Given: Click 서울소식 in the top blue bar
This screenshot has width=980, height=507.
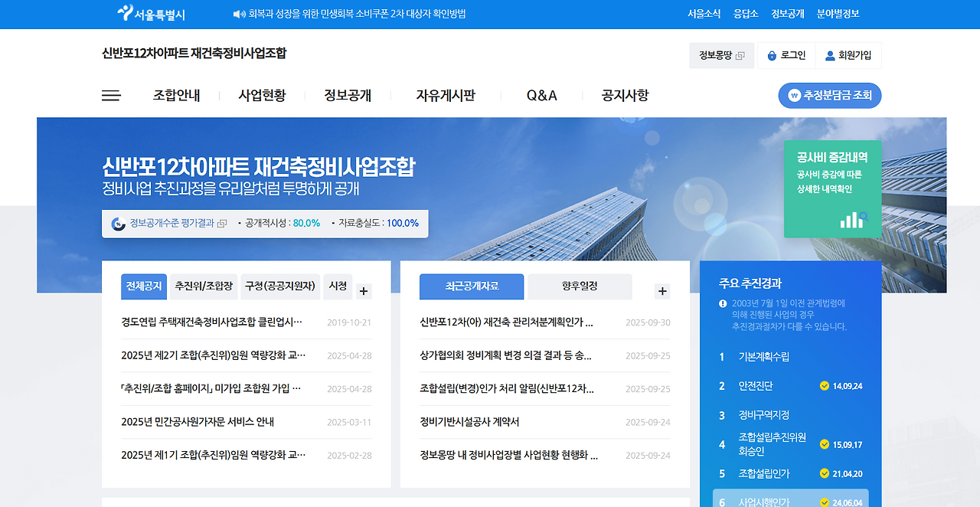Looking at the screenshot, I should click(703, 13).
